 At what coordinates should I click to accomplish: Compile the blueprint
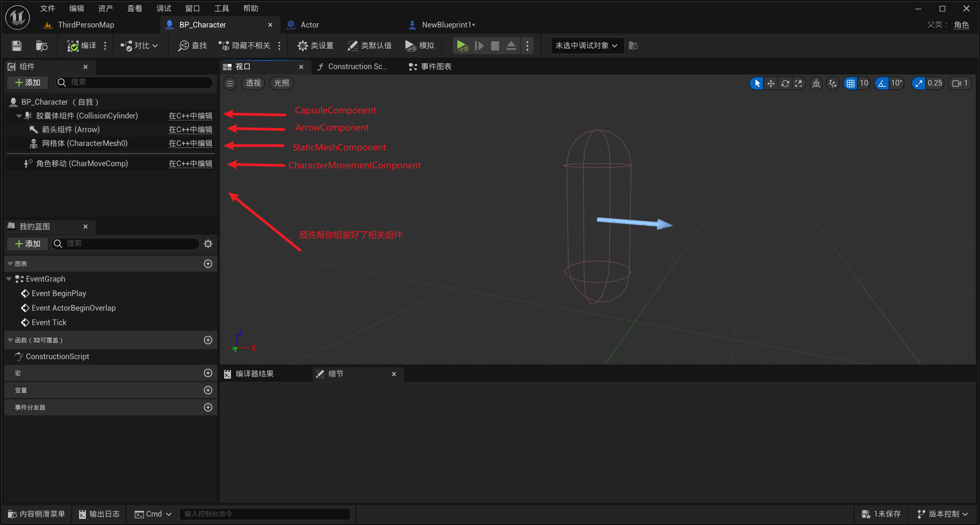(x=82, y=46)
